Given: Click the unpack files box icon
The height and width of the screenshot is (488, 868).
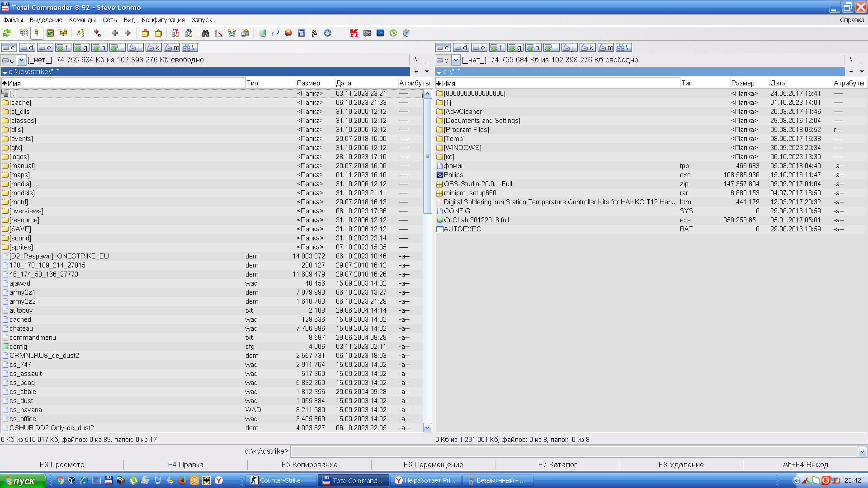Looking at the screenshot, I should pyautogui.click(x=158, y=33).
